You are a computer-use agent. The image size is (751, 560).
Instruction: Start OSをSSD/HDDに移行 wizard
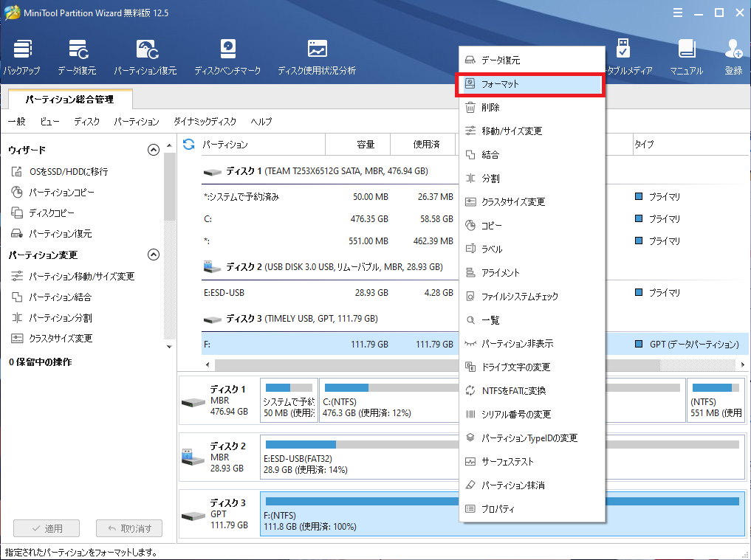tap(60, 171)
